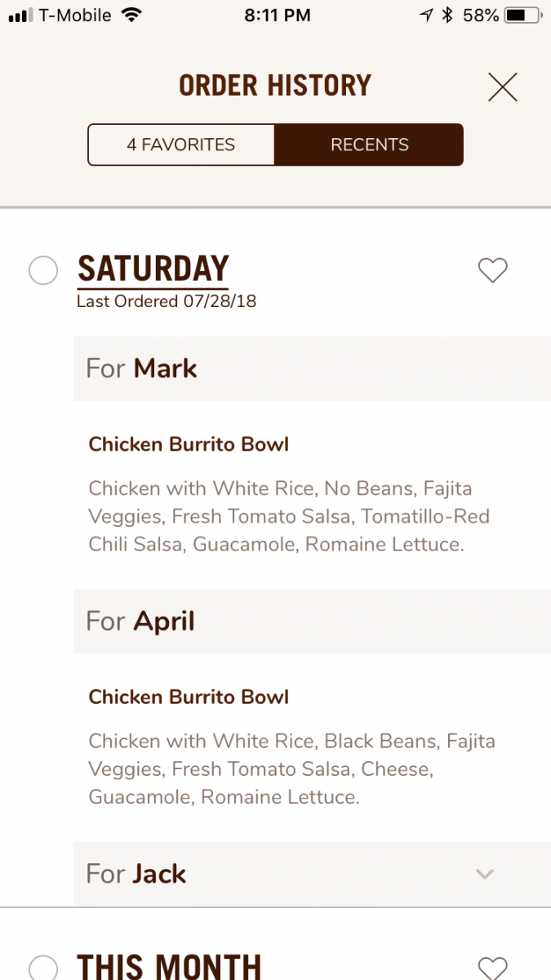Screen dimensions: 551x980
Task: Tap the For Mark section header
Action: [x=312, y=368]
